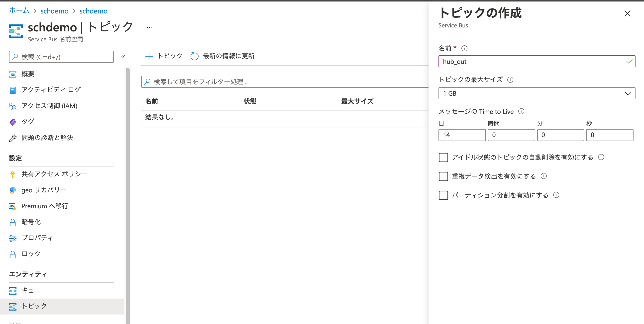Enable 重複データ検出 checkbox
The width and height of the screenshot is (644, 324).
coord(443,176)
